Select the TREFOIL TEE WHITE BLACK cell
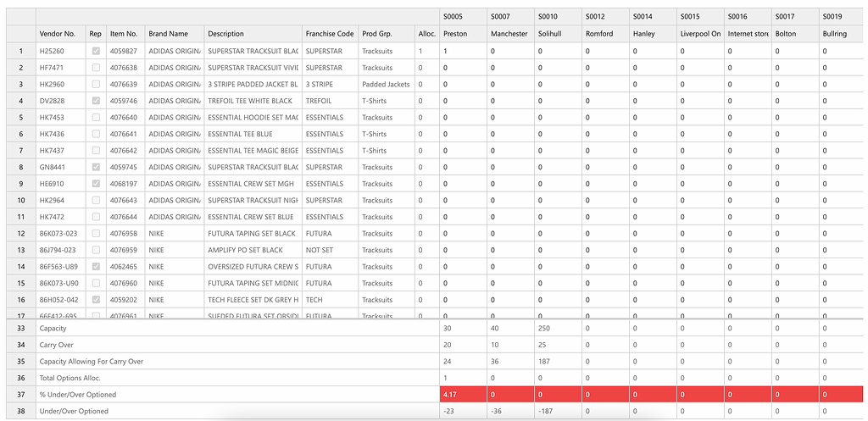This screenshot has height=421, width=868. 253,101
